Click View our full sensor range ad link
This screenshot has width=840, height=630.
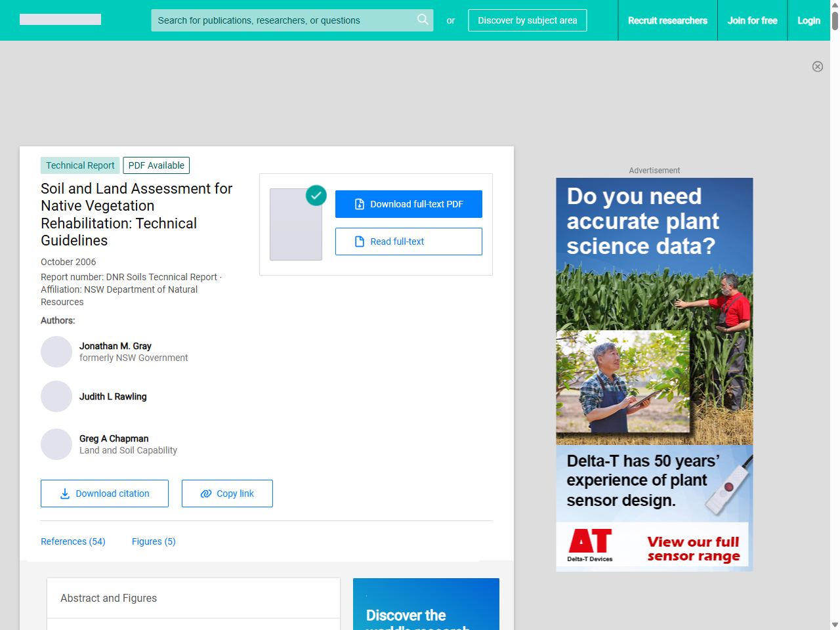694,549
